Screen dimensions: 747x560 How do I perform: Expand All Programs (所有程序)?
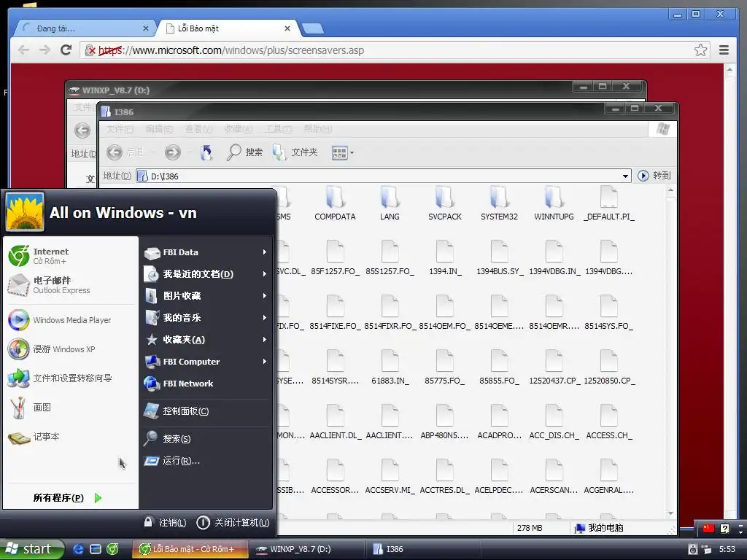pyautogui.click(x=68, y=498)
